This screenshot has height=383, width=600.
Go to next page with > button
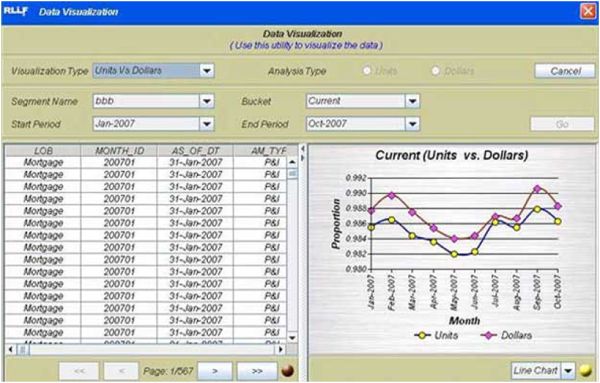tap(215, 371)
